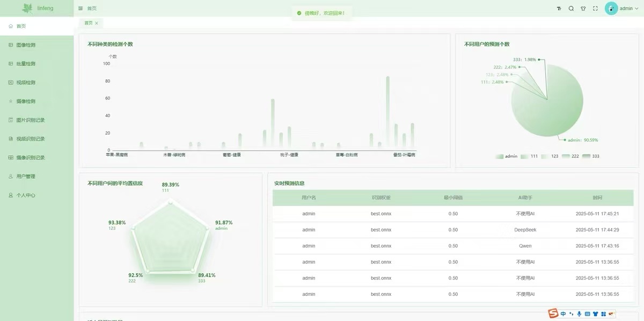The height and width of the screenshot is (321, 644).
Task: Click radar value 91.87% for admin
Action: click(x=224, y=223)
